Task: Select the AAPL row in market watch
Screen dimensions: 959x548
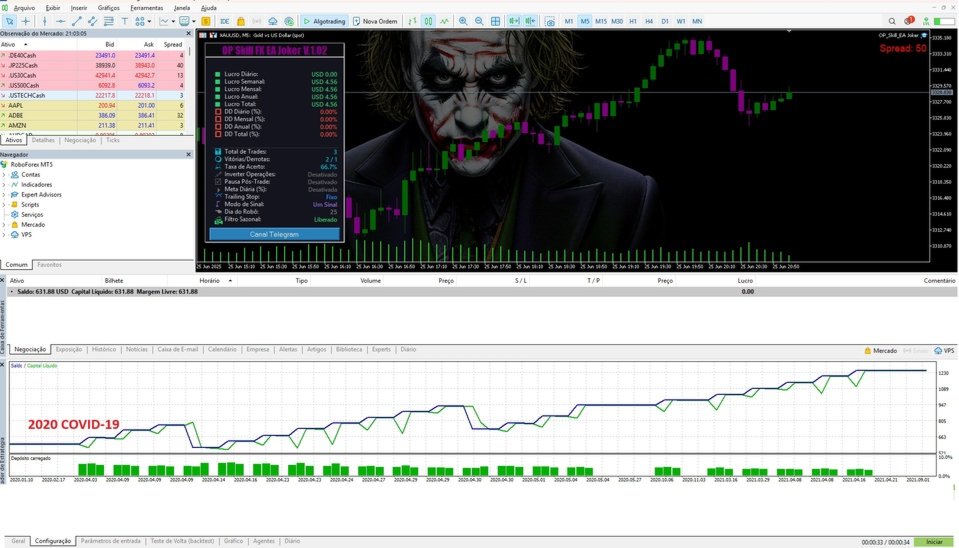Action: coord(92,105)
